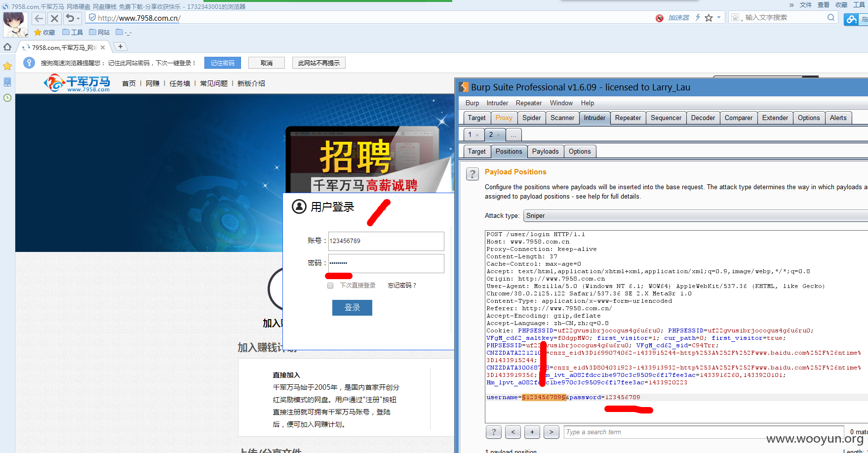Image resolution: width=868 pixels, height=453 pixels.
Task: Open dropdown arrow beside bookmark star
Action: (x=719, y=18)
